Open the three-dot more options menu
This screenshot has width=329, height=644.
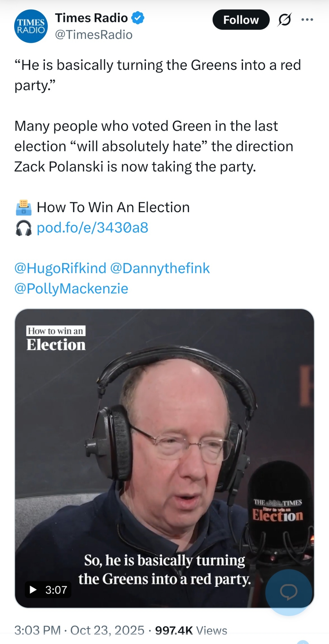pos(307,20)
